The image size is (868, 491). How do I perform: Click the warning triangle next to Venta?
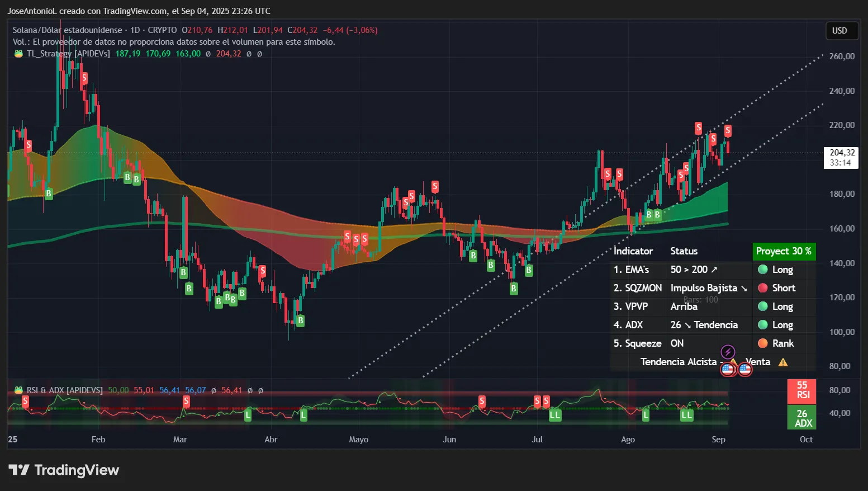782,362
